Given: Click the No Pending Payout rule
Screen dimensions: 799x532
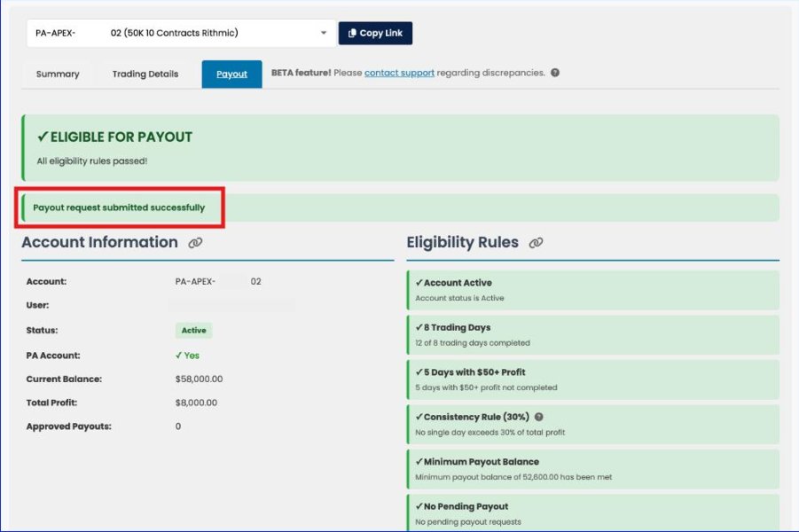Looking at the screenshot, I should (x=593, y=512).
